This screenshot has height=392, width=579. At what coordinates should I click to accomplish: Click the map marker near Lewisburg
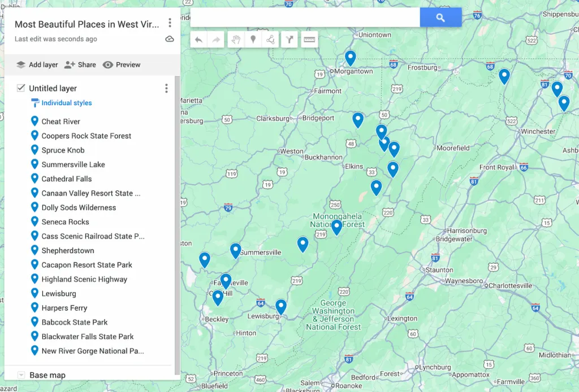[x=281, y=307]
